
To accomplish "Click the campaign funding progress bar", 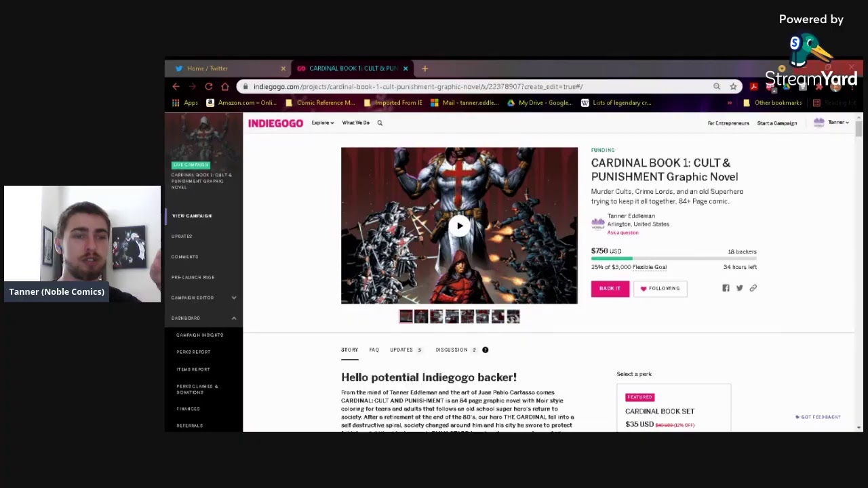I will click(673, 258).
